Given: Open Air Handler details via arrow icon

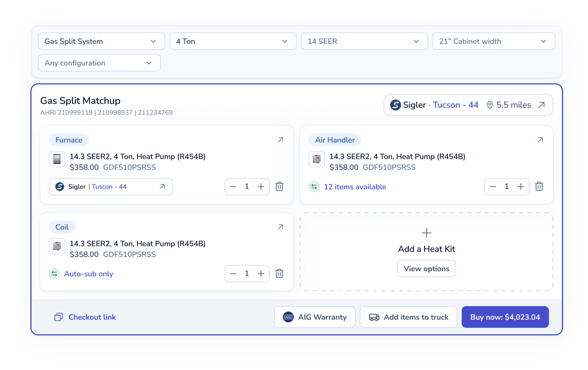Looking at the screenshot, I should point(540,140).
